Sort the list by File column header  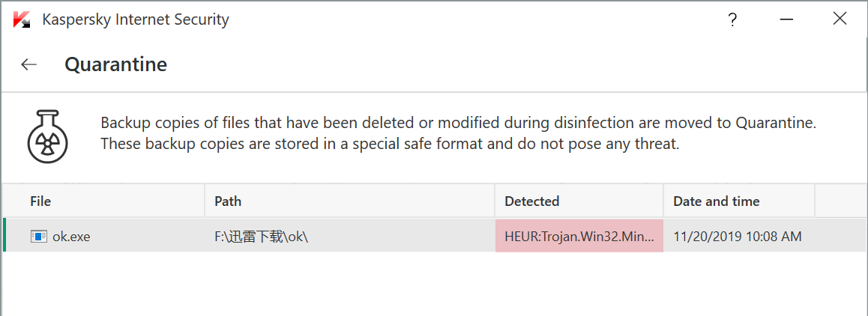click(103, 201)
